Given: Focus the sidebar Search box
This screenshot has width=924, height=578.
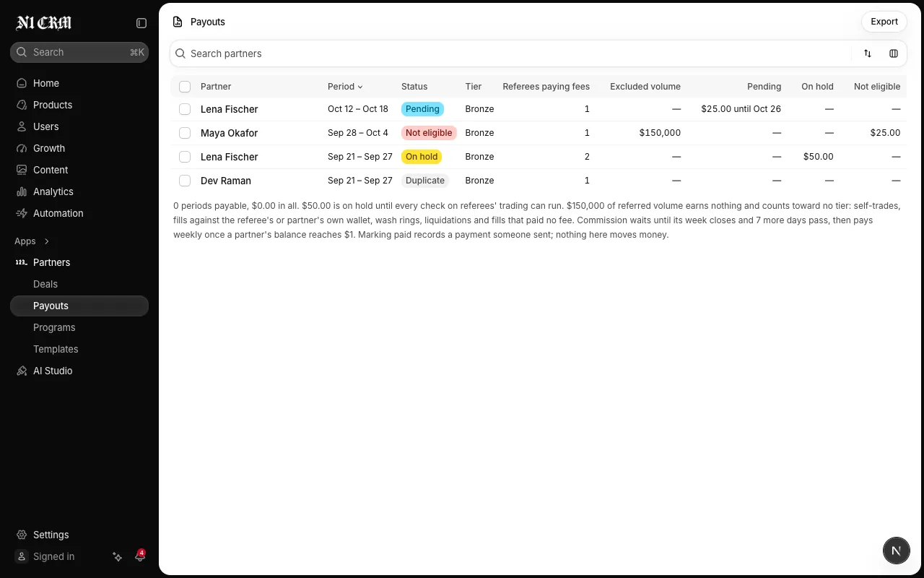Looking at the screenshot, I should point(79,52).
